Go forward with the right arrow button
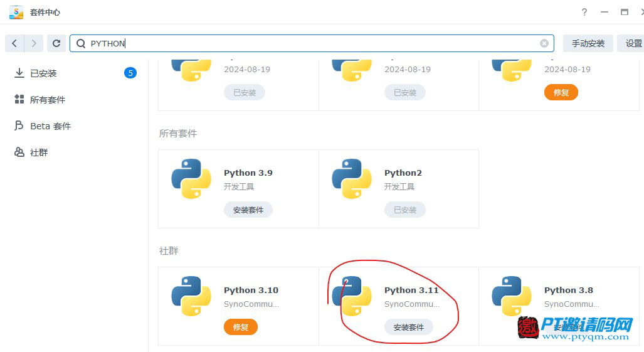This screenshot has height=352, width=644. [x=34, y=43]
